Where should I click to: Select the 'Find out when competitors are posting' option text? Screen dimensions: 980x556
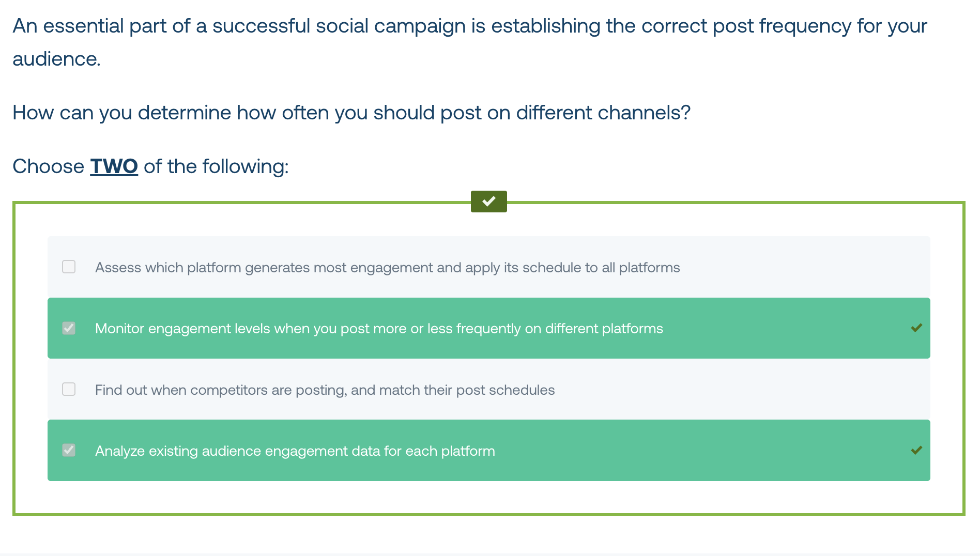(x=325, y=390)
